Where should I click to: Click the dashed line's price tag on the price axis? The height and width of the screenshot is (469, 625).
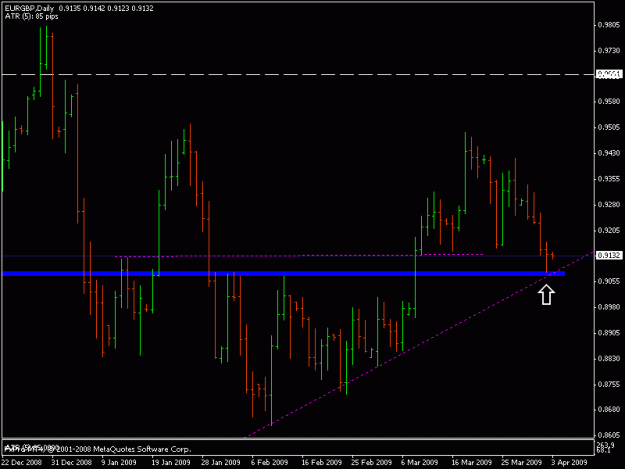coord(608,75)
